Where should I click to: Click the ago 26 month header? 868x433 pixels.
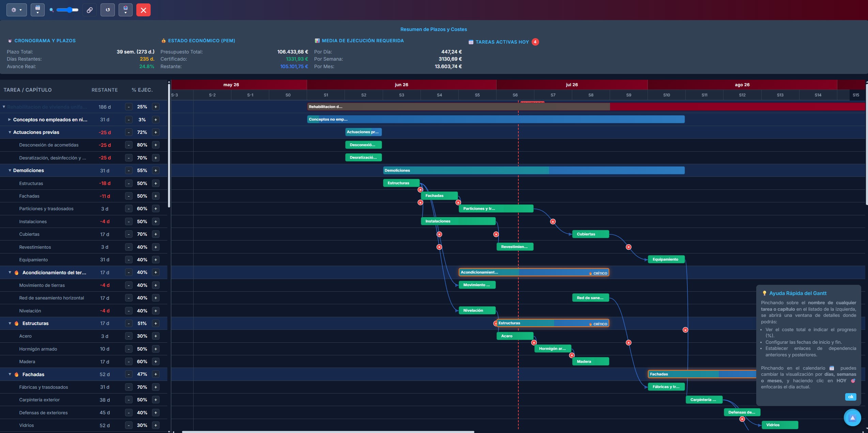click(x=742, y=84)
